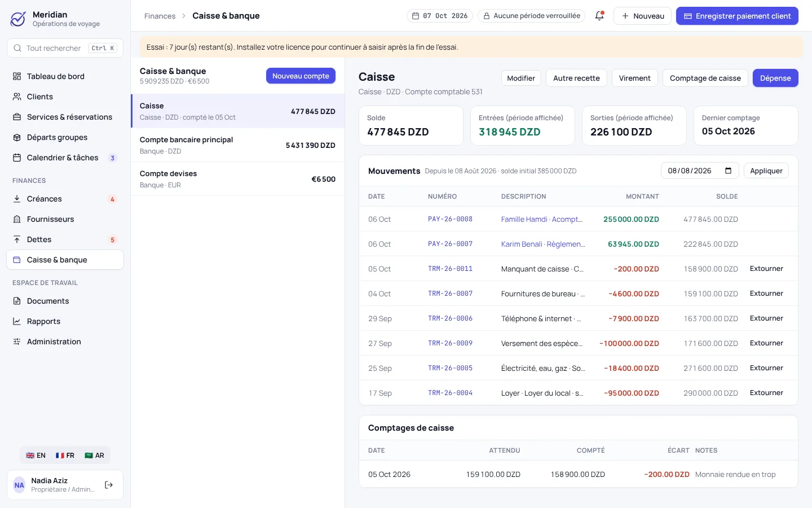Click the search magnifier icon
Image resolution: width=812 pixels, height=508 pixels.
pyautogui.click(x=17, y=48)
